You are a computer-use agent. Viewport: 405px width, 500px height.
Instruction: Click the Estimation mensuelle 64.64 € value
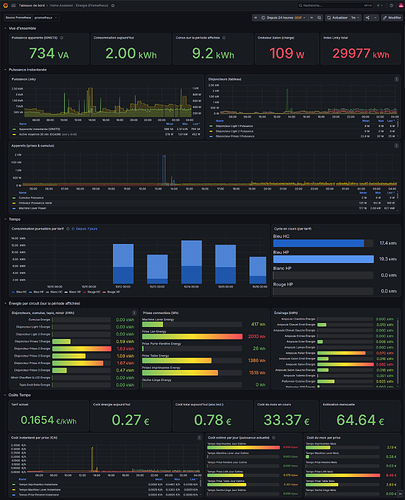pyautogui.click(x=360, y=420)
